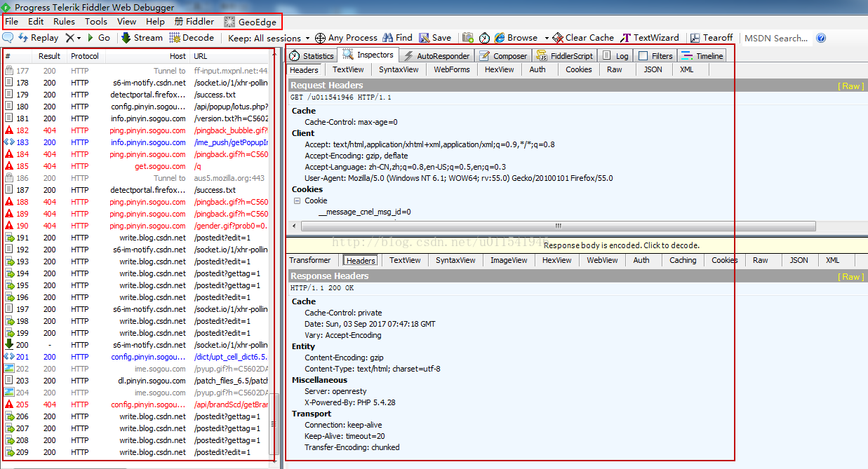Click the lock icon on session 177
The height and width of the screenshot is (469, 868).
[9, 71]
